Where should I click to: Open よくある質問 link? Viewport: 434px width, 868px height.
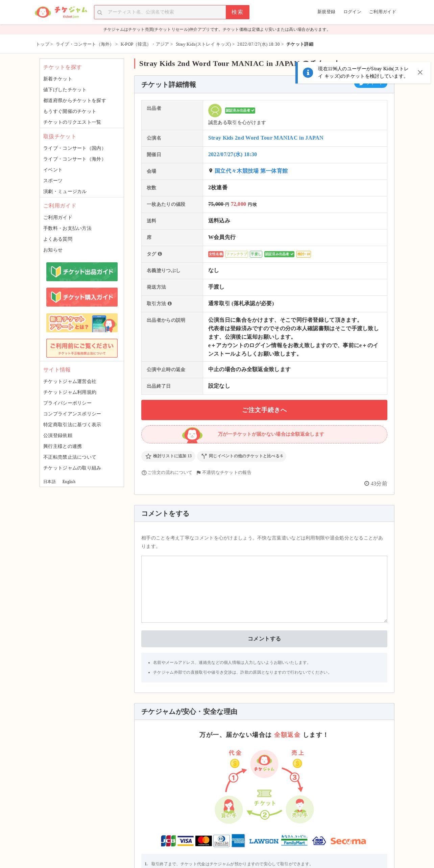(x=58, y=239)
